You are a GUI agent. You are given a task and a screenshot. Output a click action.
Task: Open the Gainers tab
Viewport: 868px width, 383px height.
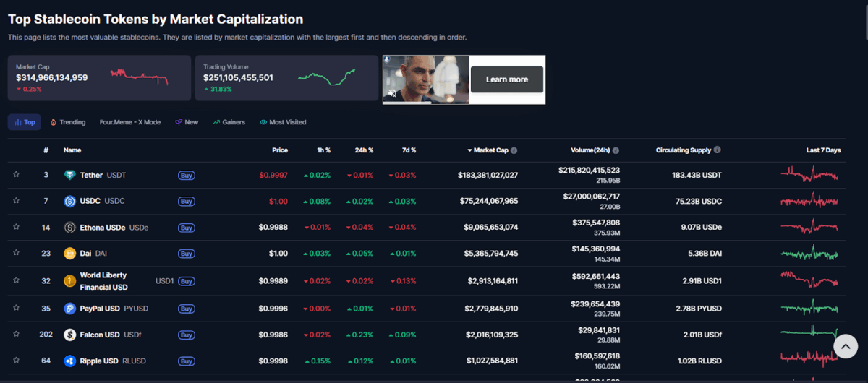(x=229, y=122)
